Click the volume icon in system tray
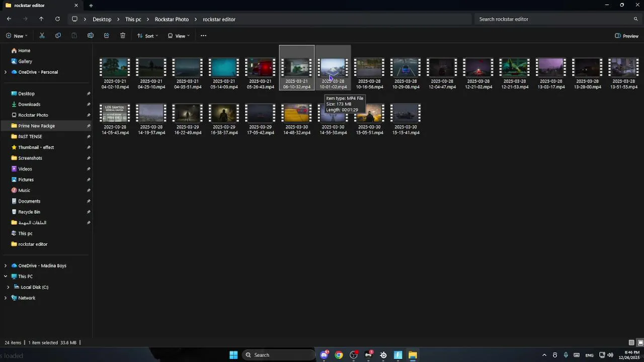Viewport: 644px width, 362px height. [x=610, y=355]
